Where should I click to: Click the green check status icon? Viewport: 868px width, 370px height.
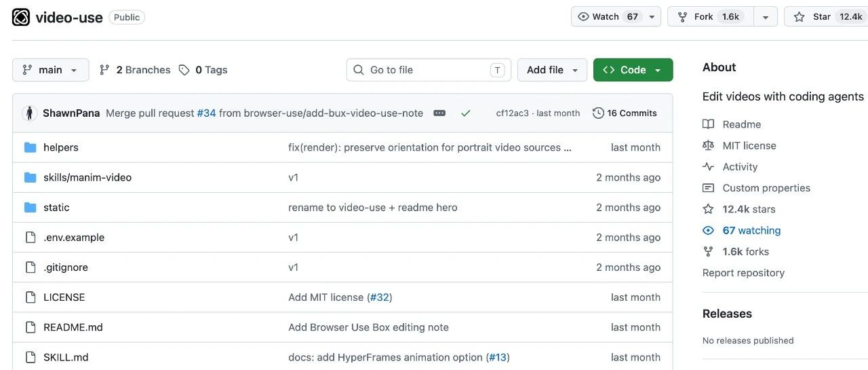pos(465,113)
